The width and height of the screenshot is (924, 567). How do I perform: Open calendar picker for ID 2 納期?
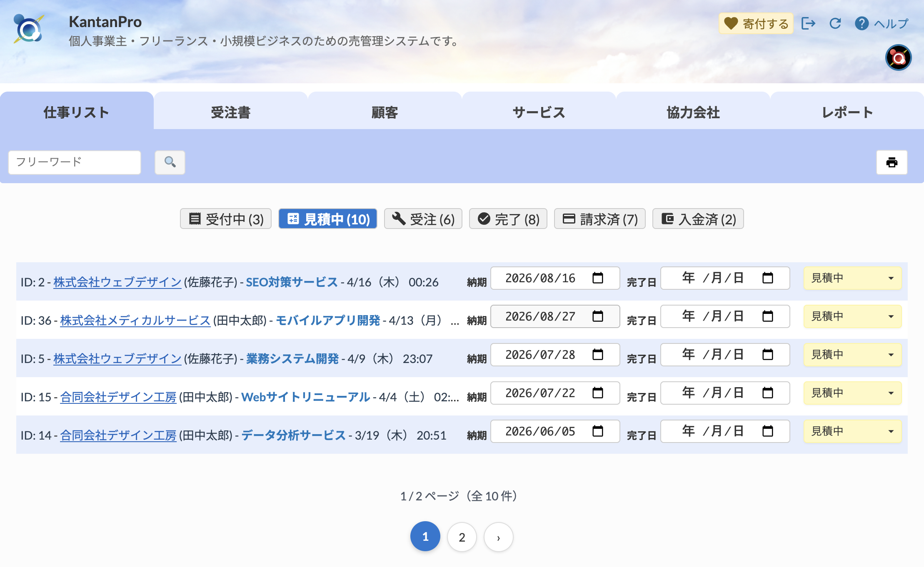tap(598, 278)
